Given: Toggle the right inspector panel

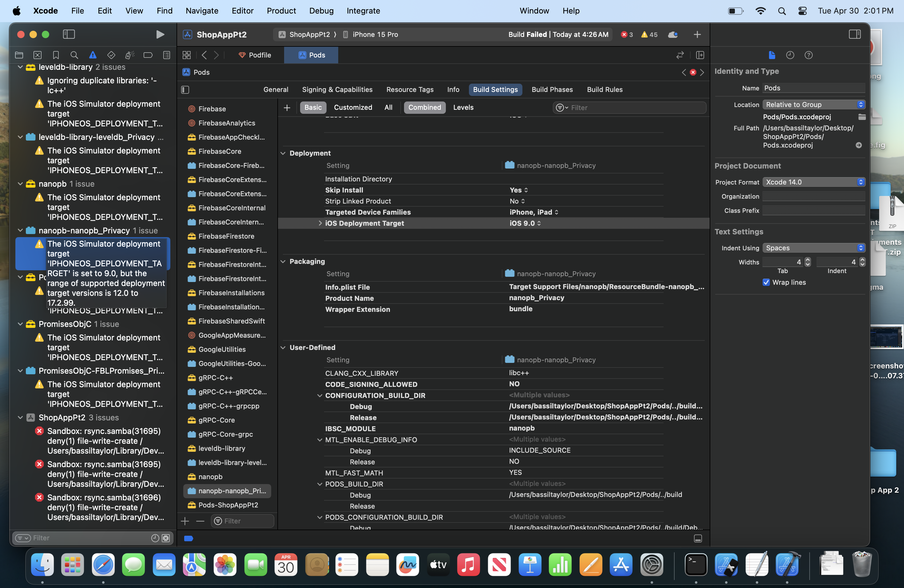Looking at the screenshot, I should tap(854, 34).
